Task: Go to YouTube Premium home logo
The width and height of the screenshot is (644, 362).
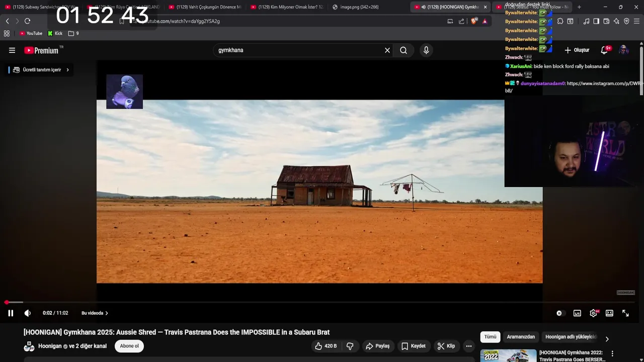Action: click(42, 50)
